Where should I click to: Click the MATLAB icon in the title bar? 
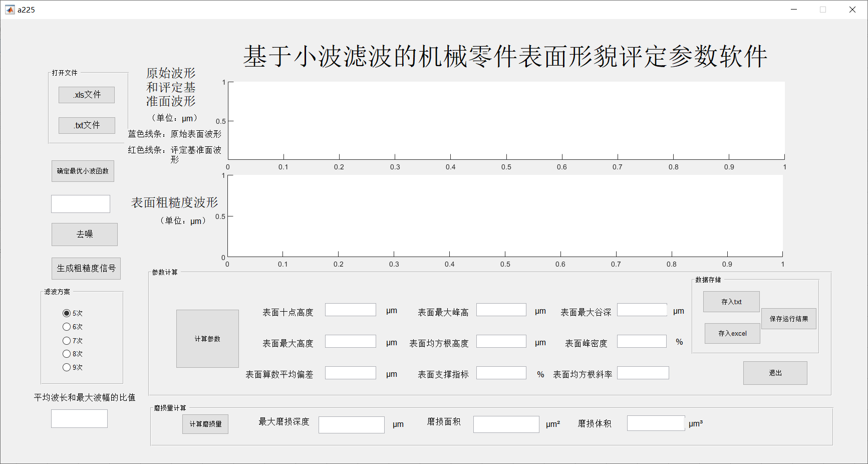(10, 10)
